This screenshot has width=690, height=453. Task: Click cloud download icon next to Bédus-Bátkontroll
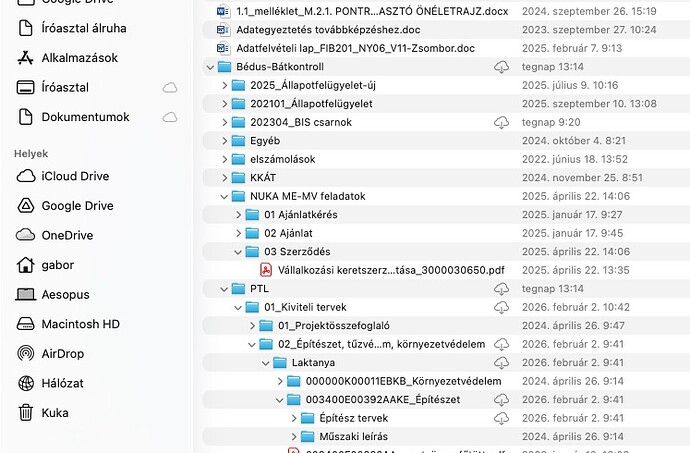point(502,67)
